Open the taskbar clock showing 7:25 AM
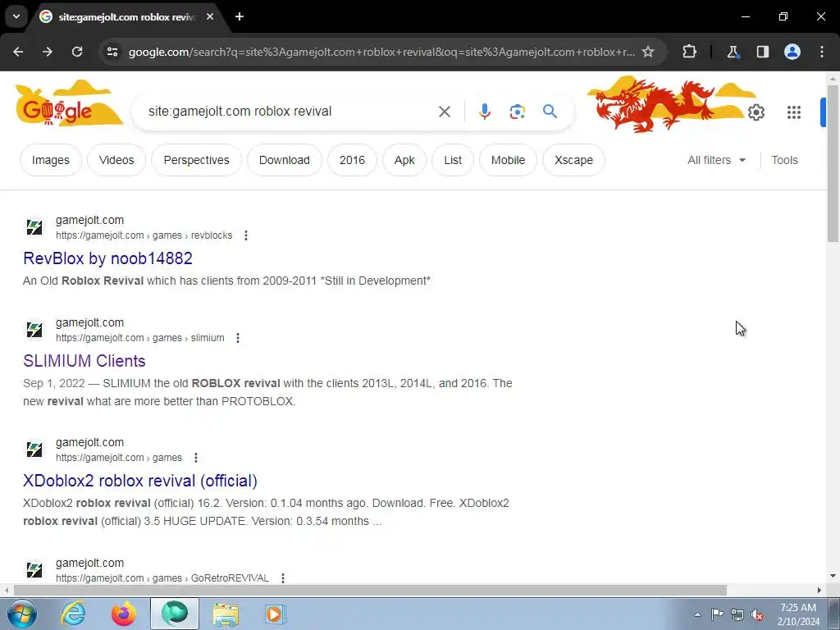The width and height of the screenshot is (840, 630). click(798, 614)
